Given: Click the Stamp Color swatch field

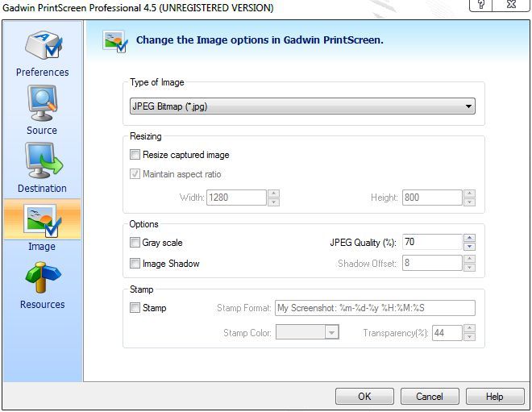Looking at the screenshot, I should pos(301,332).
